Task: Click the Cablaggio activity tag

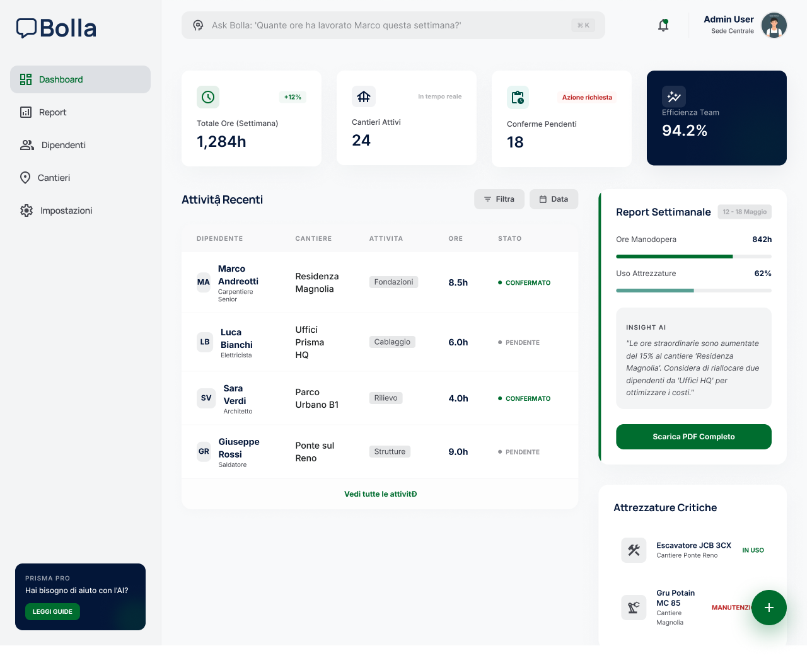Action: [392, 342]
